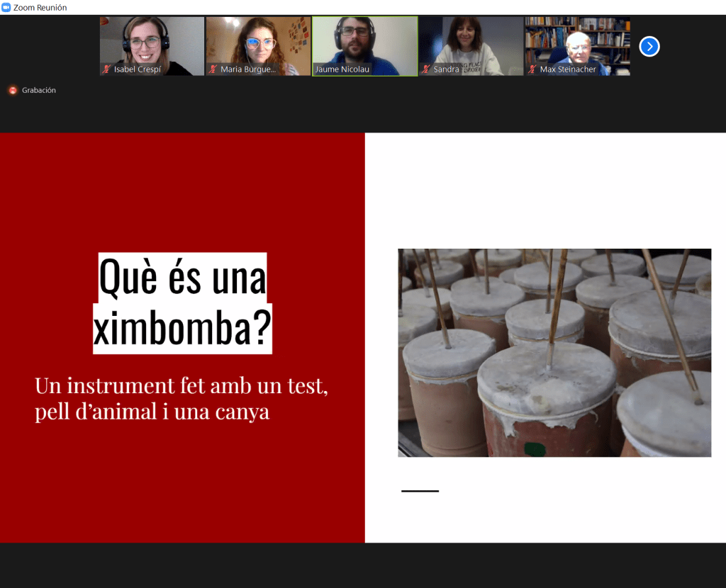Screen dimensions: 726x588
Task: Click Sandra's muted microphone icon
Action: 425,69
